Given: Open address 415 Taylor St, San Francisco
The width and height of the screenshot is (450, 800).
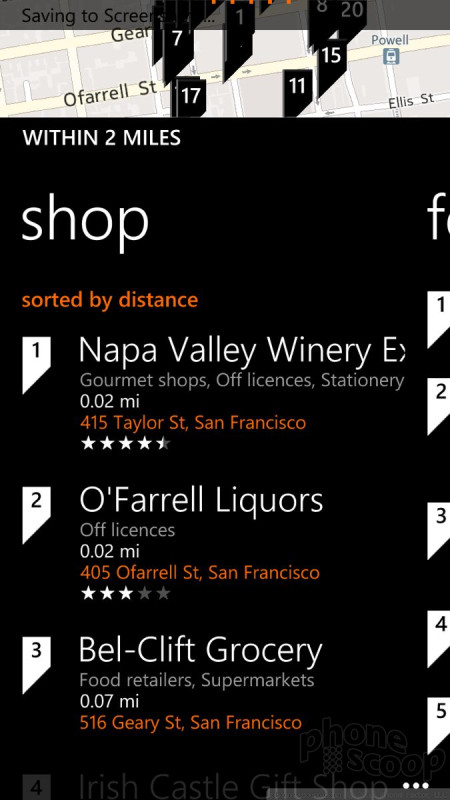Looking at the screenshot, I should (193, 422).
